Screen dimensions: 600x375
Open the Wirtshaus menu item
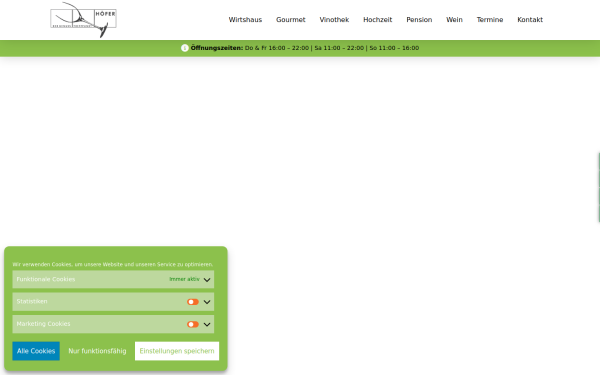click(245, 20)
